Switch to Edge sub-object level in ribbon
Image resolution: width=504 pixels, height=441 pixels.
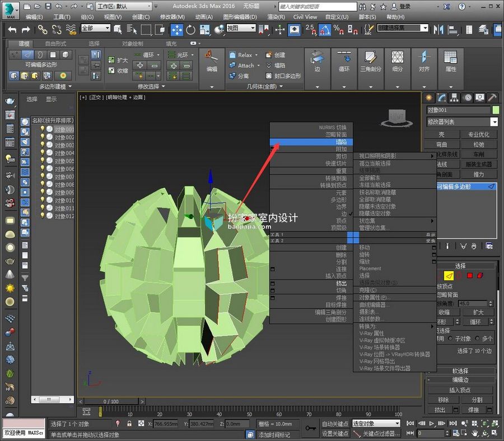pos(27,54)
